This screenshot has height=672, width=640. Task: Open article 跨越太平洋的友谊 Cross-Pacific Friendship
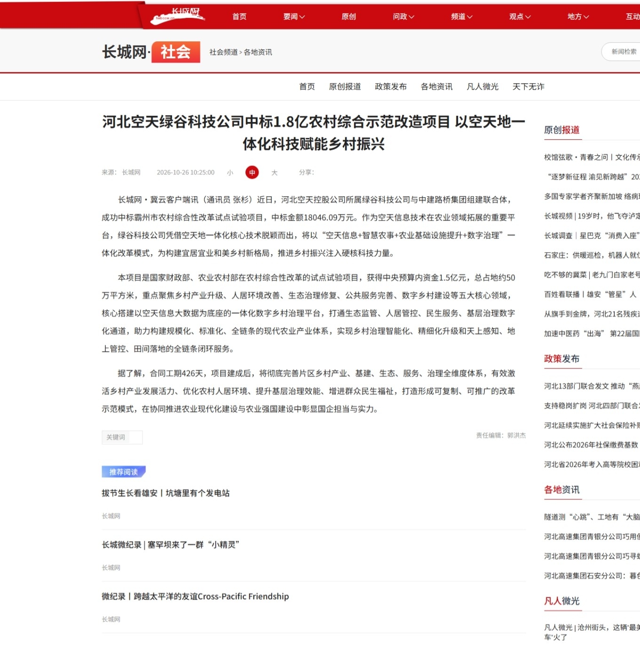195,596
